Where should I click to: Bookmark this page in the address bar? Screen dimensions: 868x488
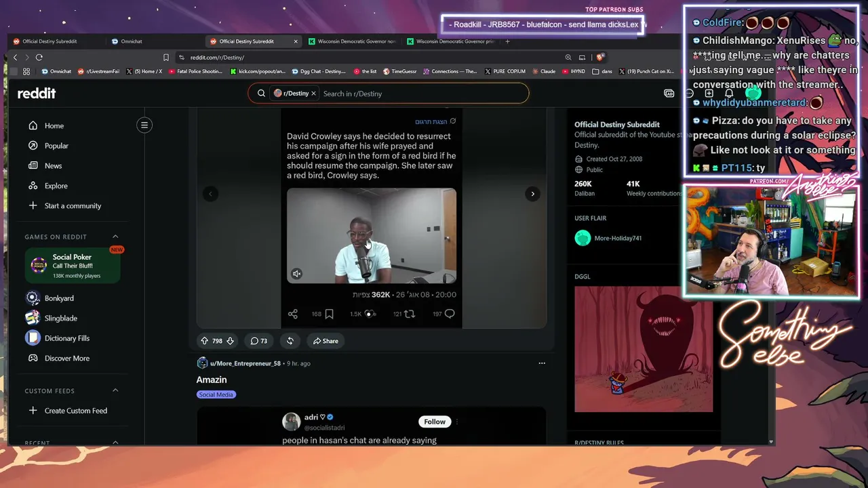tap(166, 58)
